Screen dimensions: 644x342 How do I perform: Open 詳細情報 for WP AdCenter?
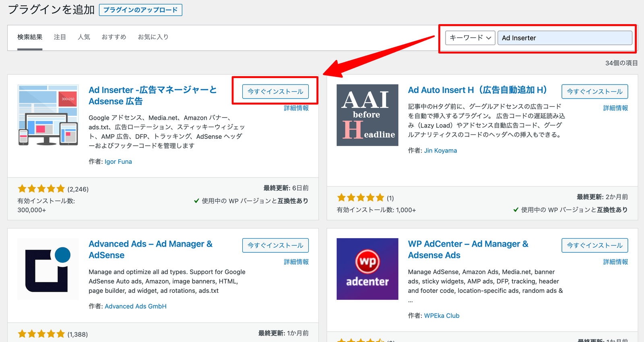click(x=615, y=262)
